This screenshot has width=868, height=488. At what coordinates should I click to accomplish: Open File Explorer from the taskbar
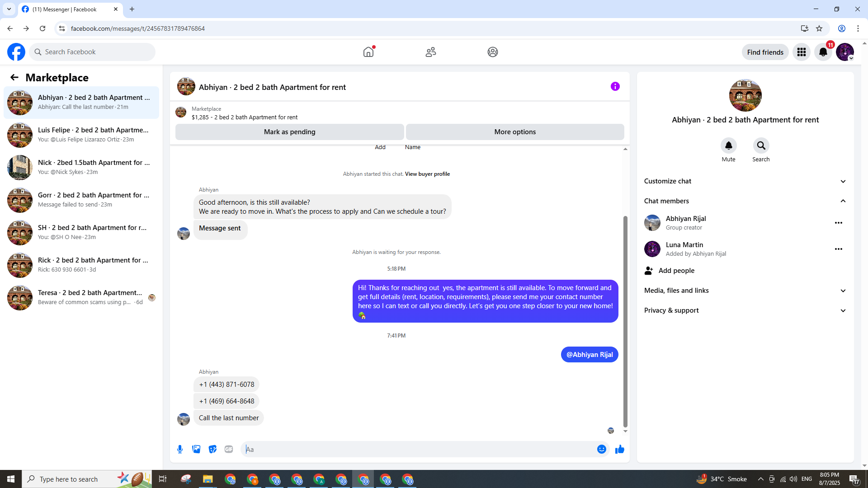(x=208, y=479)
